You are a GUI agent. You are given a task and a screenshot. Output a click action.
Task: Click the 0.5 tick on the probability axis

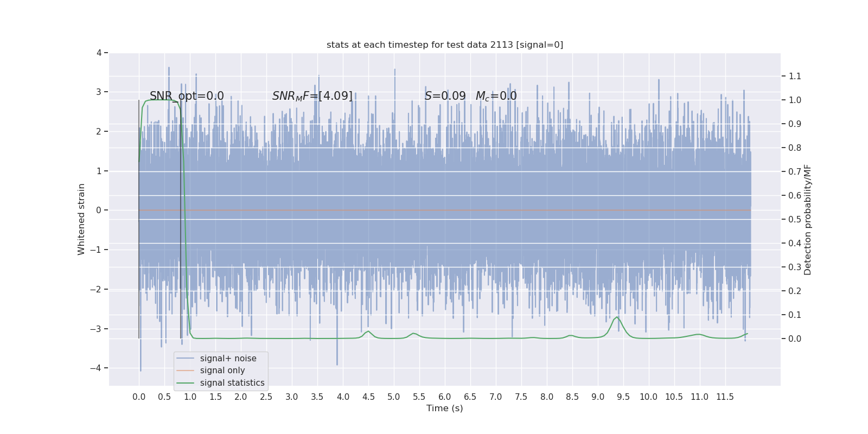click(x=795, y=219)
